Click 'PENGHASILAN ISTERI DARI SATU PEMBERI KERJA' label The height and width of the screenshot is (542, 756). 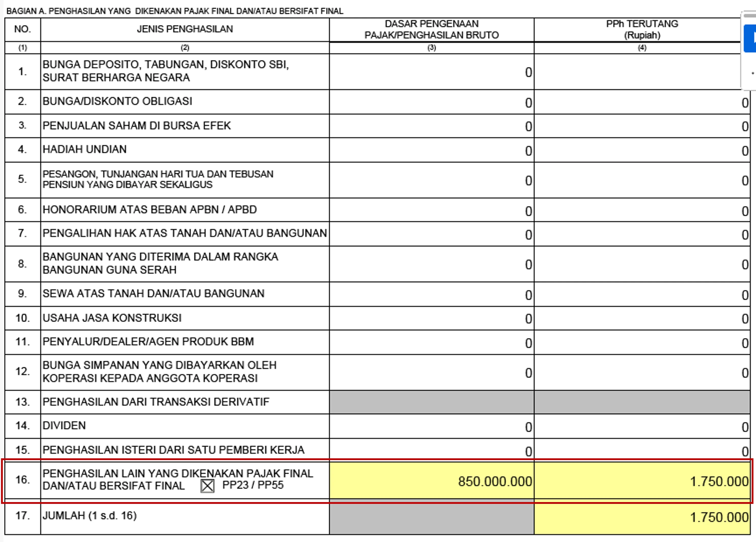173,450
